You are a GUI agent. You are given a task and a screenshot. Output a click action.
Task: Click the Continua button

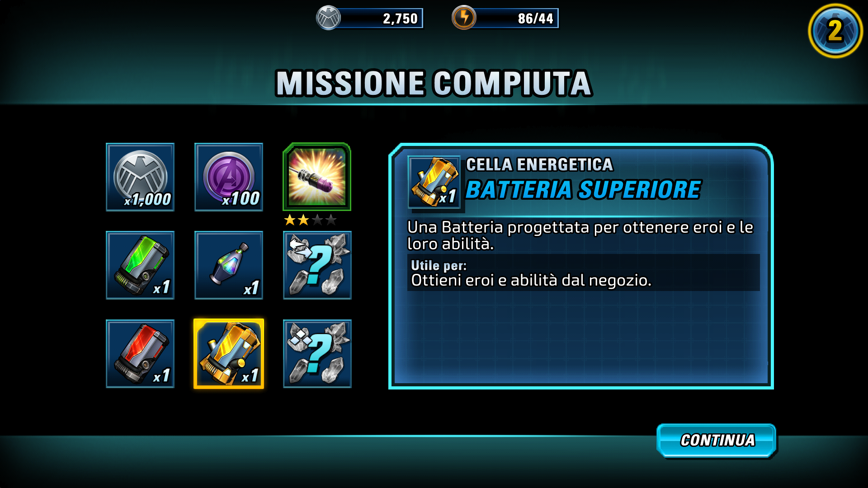click(717, 441)
